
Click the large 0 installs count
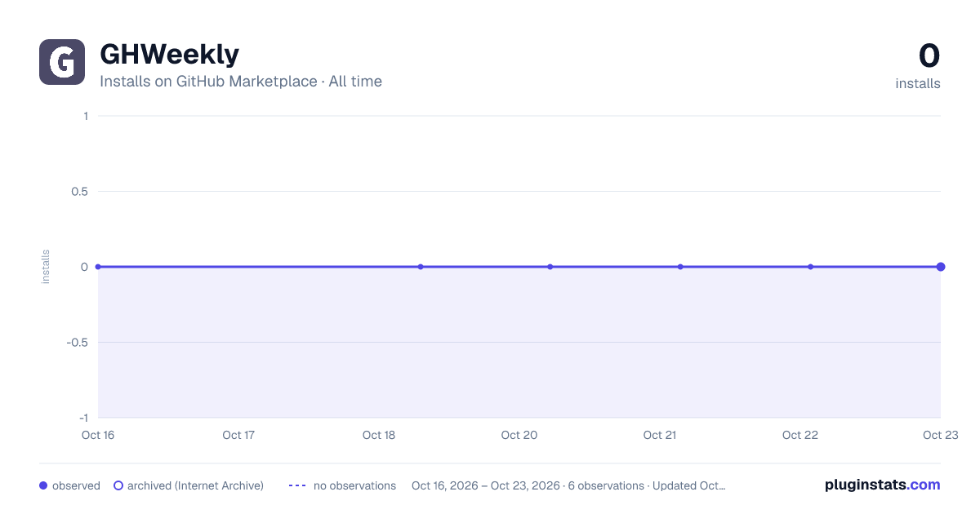pyautogui.click(x=929, y=55)
